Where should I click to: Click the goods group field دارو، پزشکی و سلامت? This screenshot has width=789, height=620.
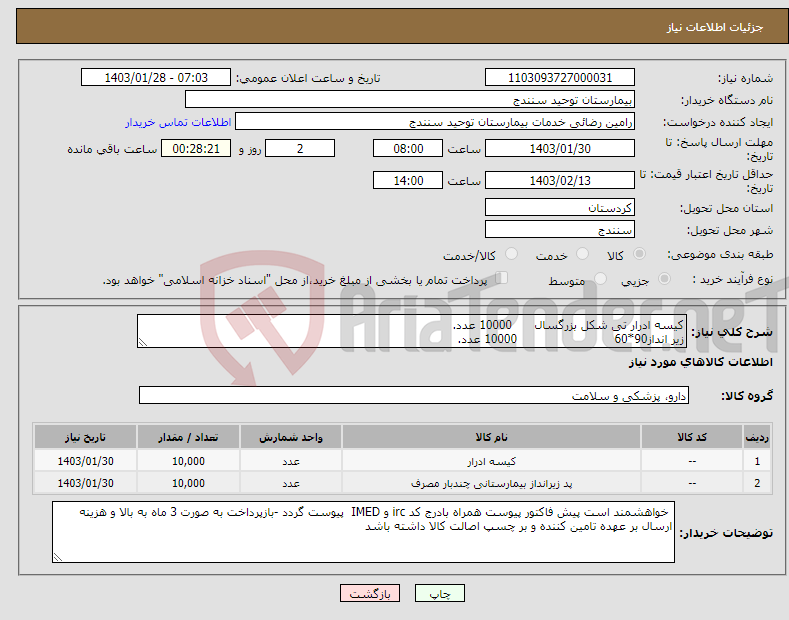[414, 396]
